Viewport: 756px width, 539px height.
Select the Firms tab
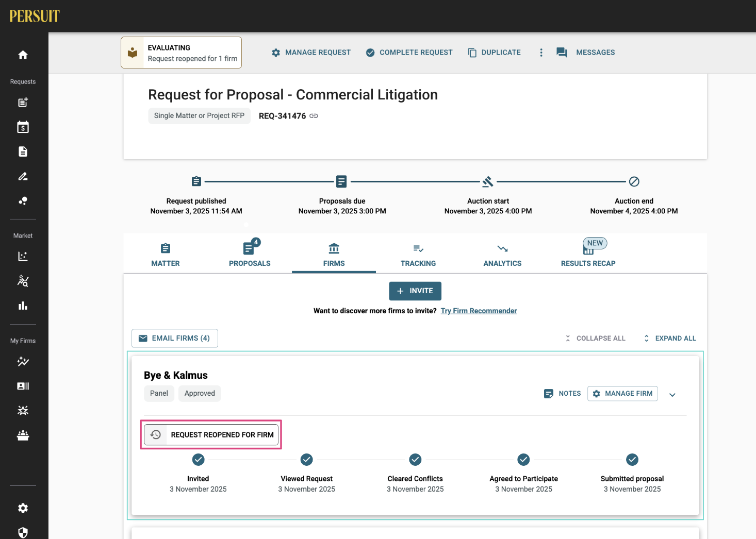(x=334, y=255)
